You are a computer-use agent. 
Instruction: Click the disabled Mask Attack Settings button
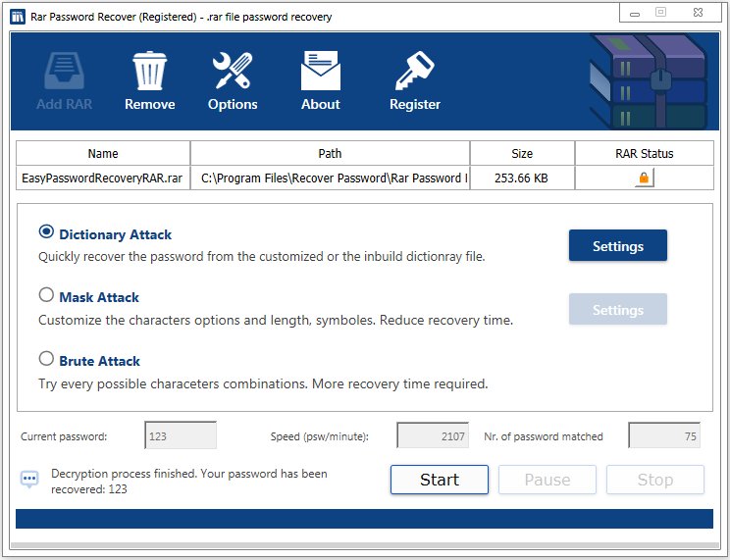(618, 309)
